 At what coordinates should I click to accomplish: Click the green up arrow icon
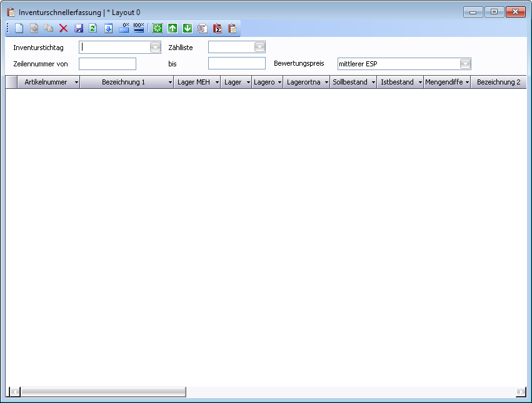[173, 28]
